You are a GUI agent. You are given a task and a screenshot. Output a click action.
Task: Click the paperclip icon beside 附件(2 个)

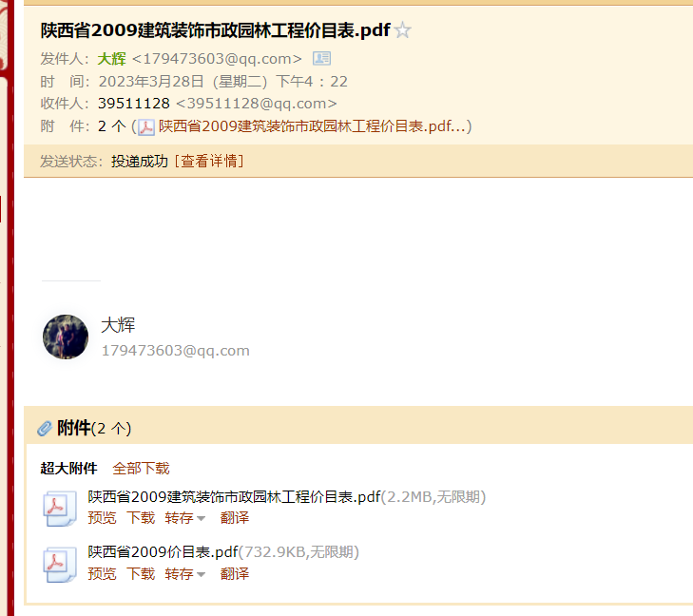tap(45, 428)
